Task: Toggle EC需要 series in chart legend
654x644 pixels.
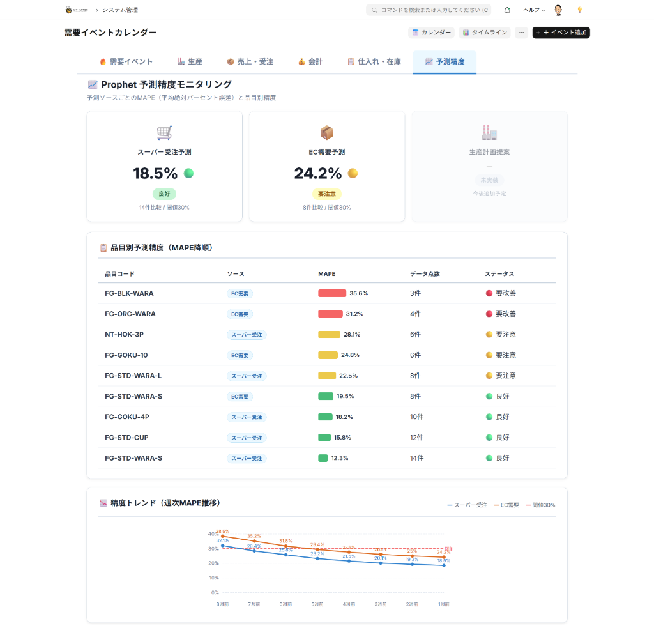Action: point(506,505)
